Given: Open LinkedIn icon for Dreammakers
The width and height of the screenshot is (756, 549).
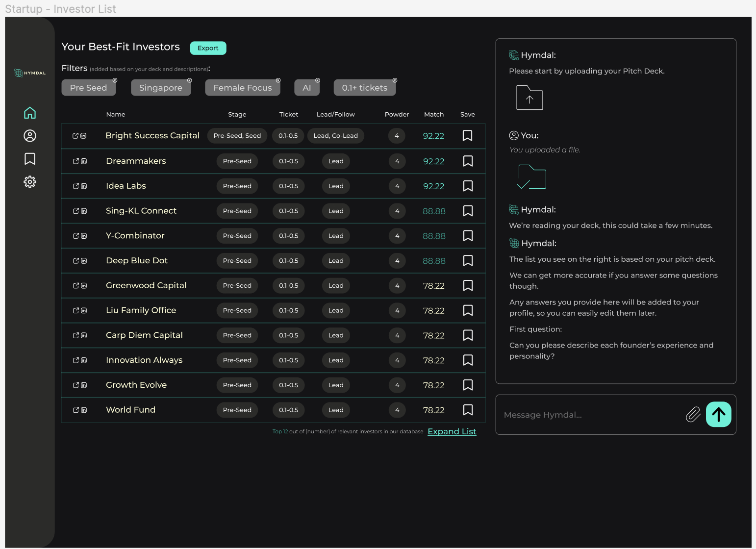Looking at the screenshot, I should (x=84, y=161).
